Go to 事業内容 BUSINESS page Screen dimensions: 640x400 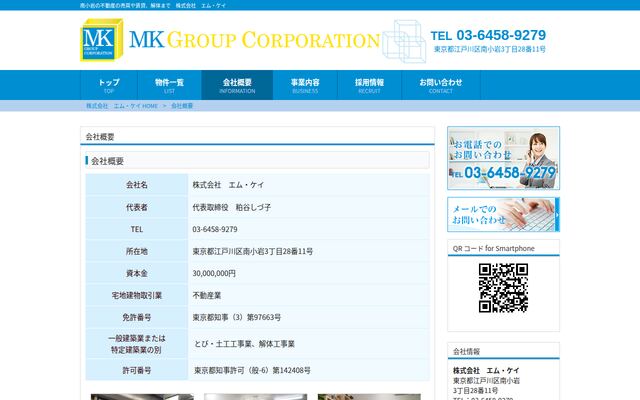tap(305, 85)
